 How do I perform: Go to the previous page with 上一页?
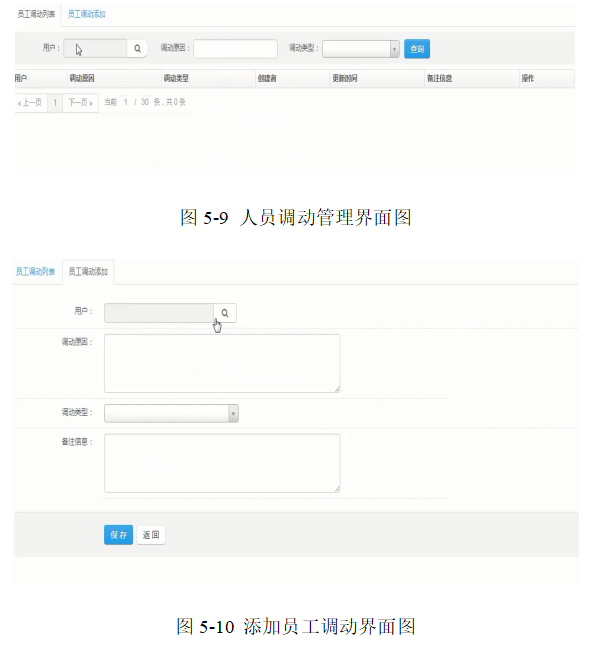[x=31, y=102]
